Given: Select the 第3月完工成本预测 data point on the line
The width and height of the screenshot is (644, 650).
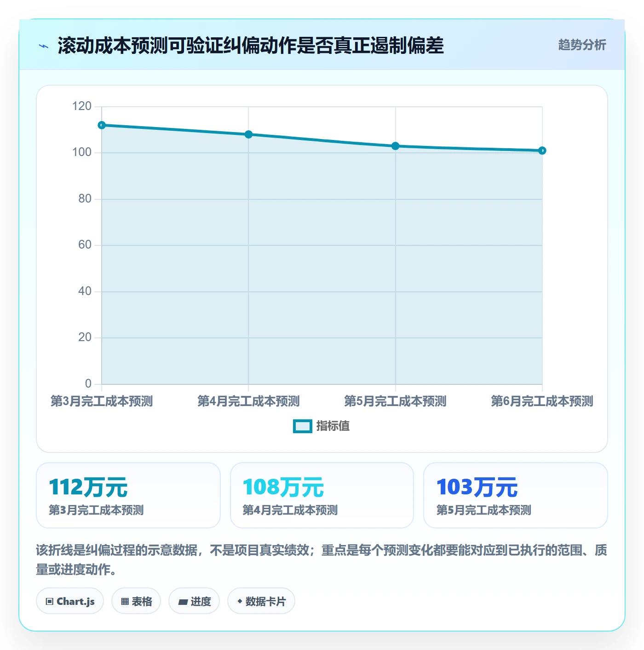Looking at the screenshot, I should [102, 125].
